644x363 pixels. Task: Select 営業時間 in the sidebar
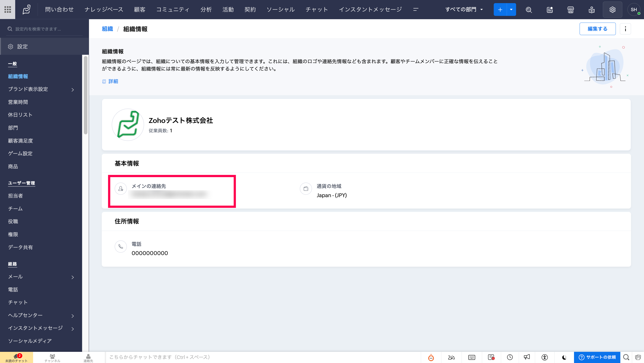[x=18, y=102]
